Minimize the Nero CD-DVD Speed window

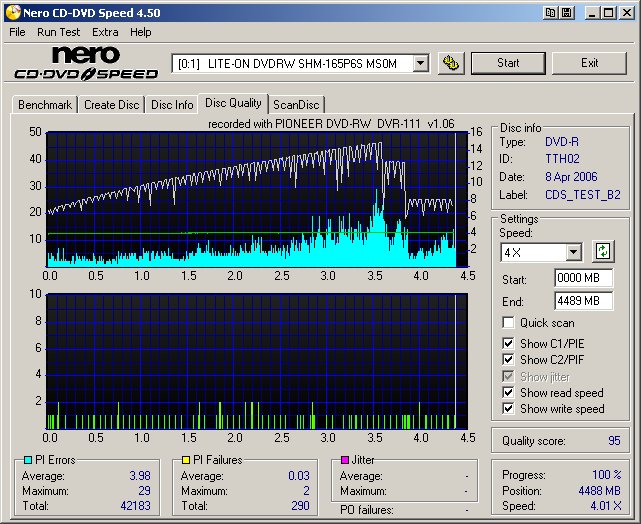(x=592, y=13)
